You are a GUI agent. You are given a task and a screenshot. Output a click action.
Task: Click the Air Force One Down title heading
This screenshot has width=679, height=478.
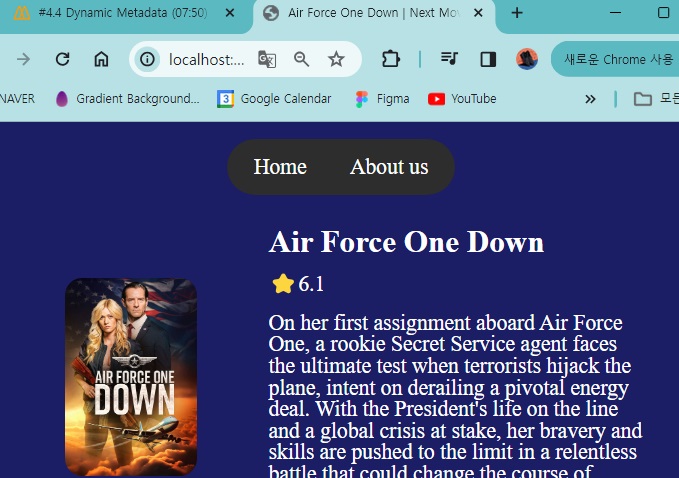click(406, 242)
